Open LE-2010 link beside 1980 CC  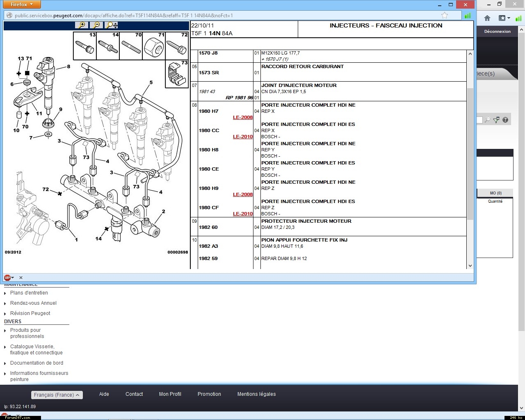click(243, 137)
